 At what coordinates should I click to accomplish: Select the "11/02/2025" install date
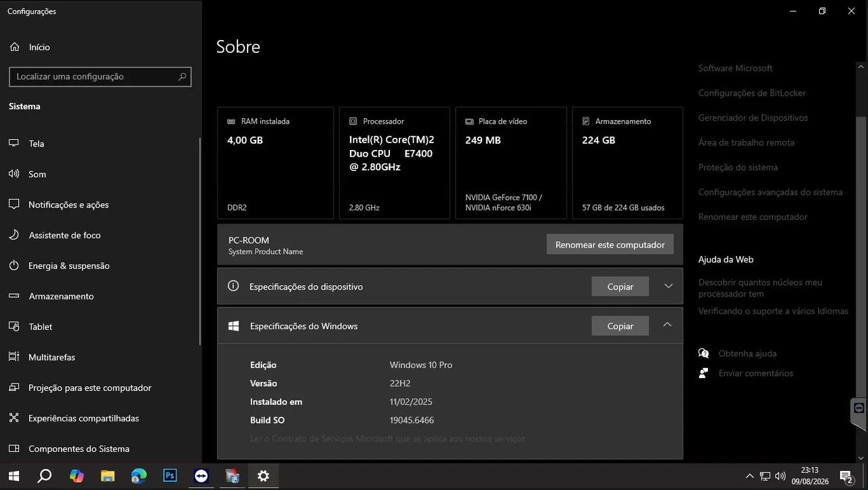(411, 402)
